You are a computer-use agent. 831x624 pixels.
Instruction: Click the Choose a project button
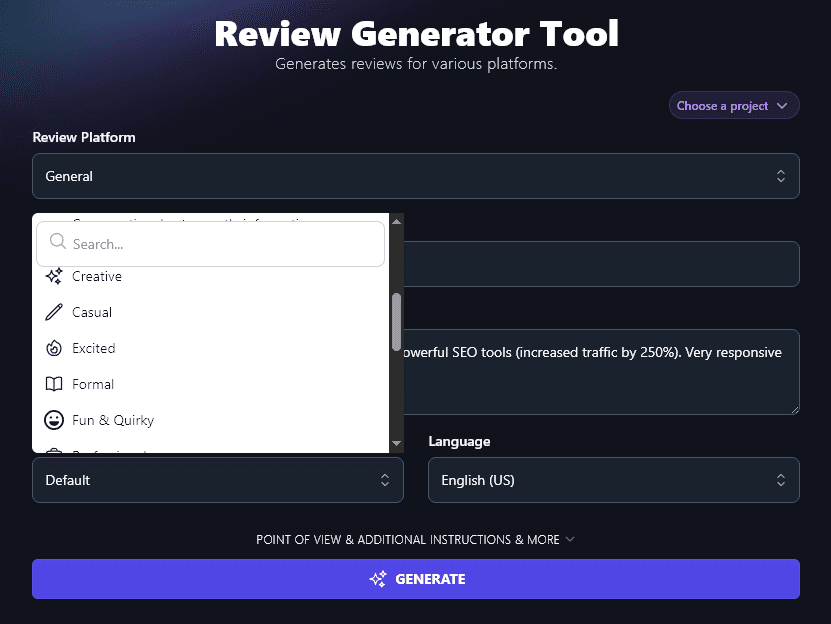(733, 105)
